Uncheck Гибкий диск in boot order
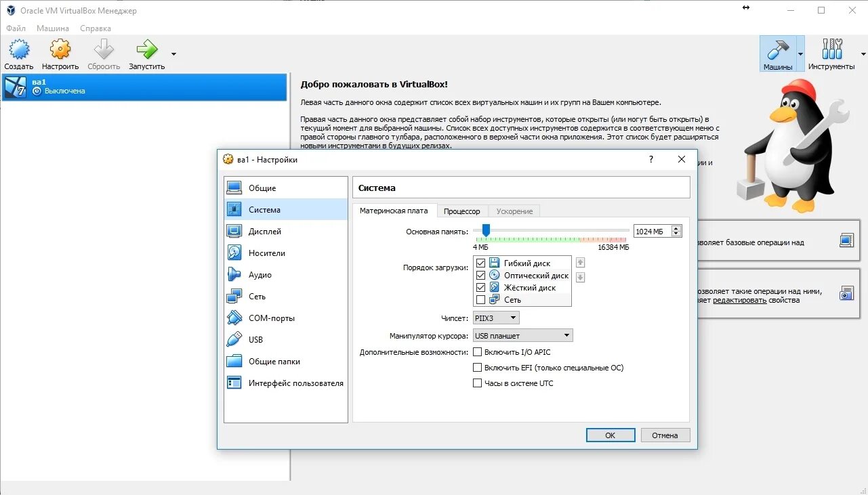Screen dimensions: 868x495 pyautogui.click(x=480, y=263)
